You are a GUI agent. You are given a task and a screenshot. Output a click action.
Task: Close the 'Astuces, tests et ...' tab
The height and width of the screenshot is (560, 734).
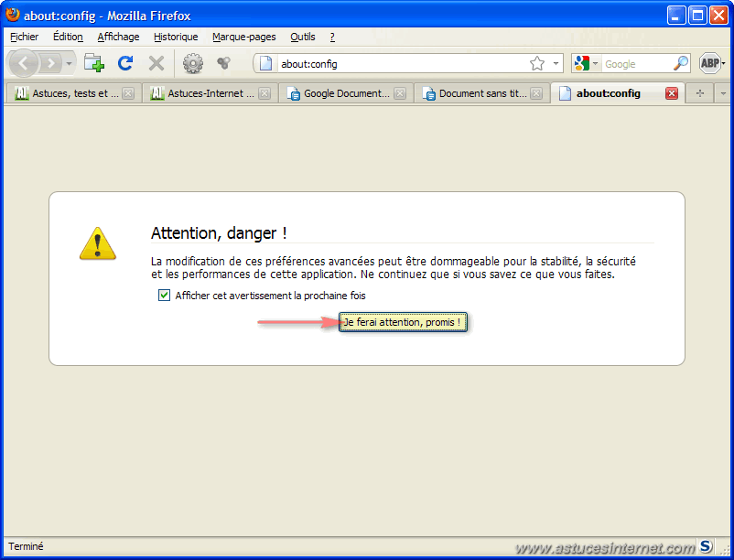pos(128,93)
